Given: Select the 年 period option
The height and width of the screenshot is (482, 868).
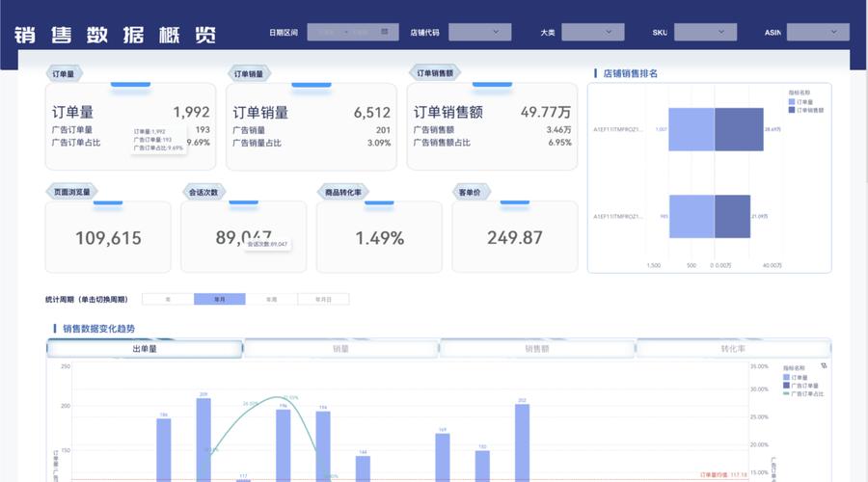Looking at the screenshot, I should point(168,300).
